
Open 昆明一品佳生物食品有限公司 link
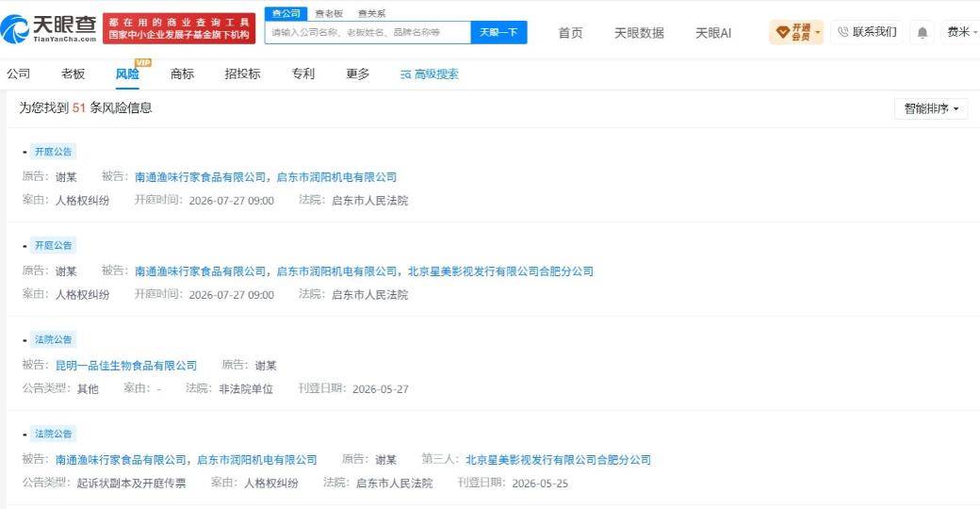[126, 365]
